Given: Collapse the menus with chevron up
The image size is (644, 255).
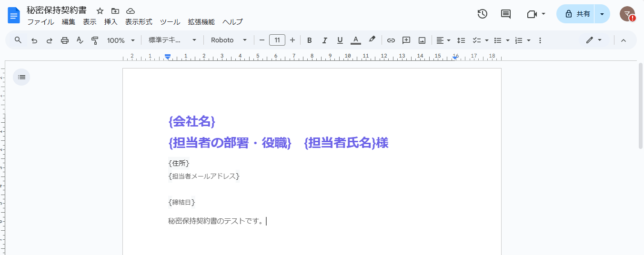Looking at the screenshot, I should click(x=624, y=40).
